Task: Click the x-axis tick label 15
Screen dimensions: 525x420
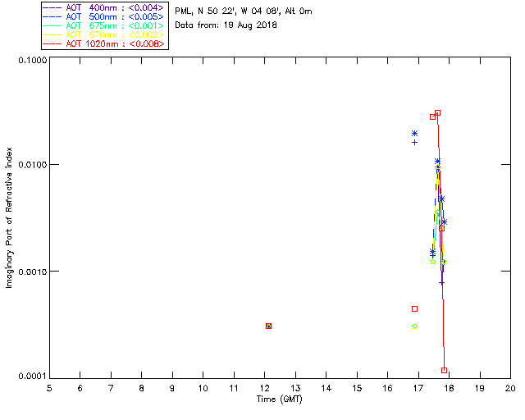Action: pos(357,389)
